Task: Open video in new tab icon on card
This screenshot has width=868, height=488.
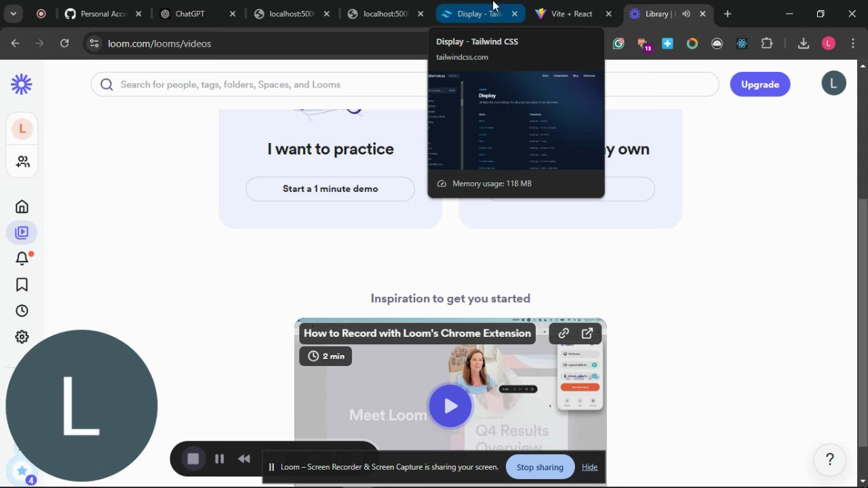Action: click(587, 333)
